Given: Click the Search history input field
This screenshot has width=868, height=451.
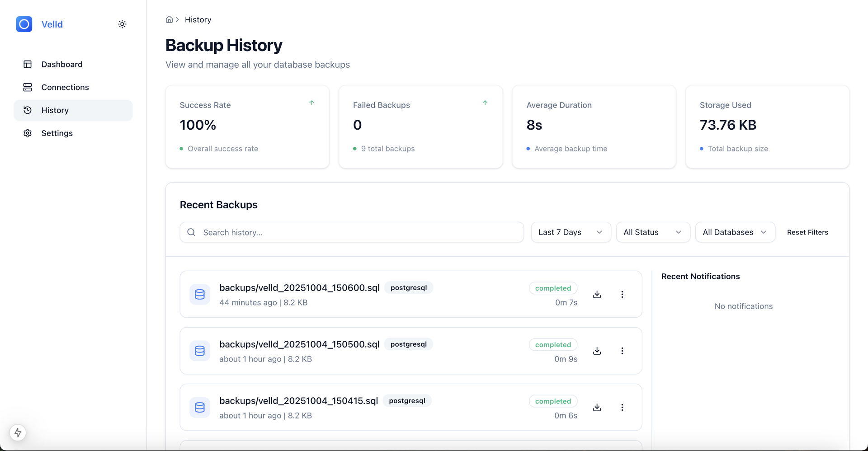Looking at the screenshot, I should click(x=352, y=232).
